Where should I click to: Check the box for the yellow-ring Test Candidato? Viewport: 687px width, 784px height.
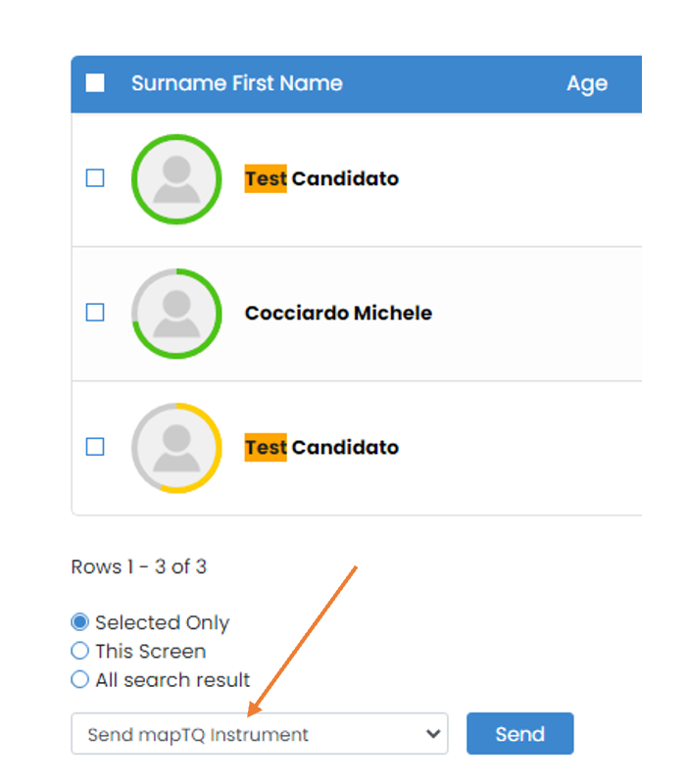[x=95, y=447]
